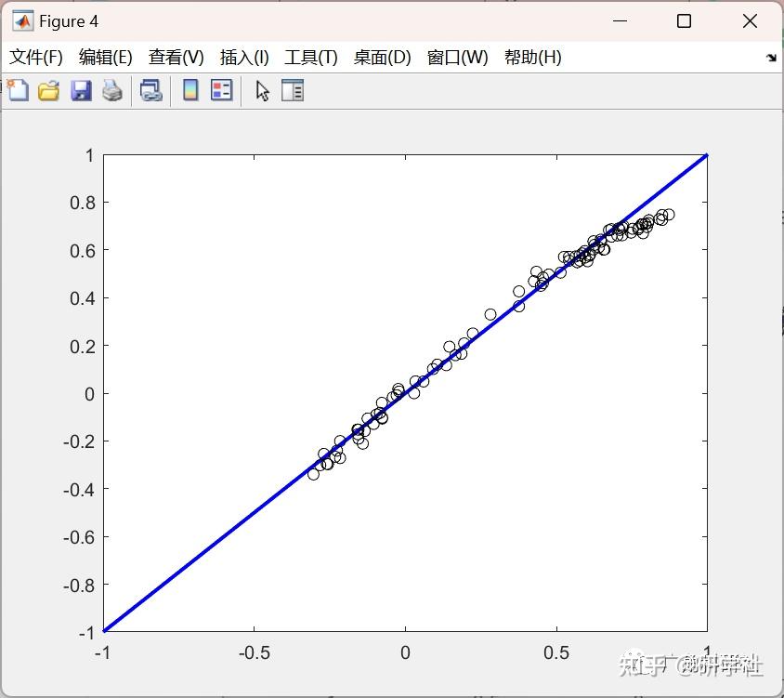Open the Property Inspector icon

click(x=293, y=90)
